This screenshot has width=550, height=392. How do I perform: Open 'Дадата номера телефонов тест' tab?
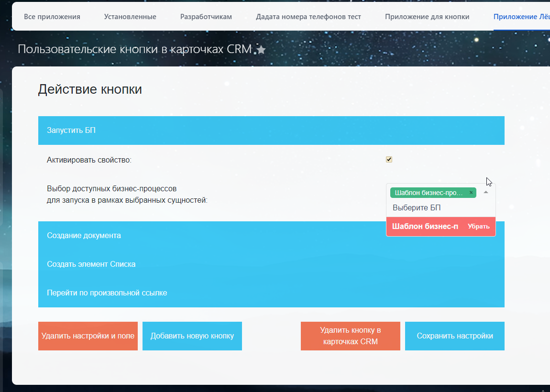click(x=308, y=17)
